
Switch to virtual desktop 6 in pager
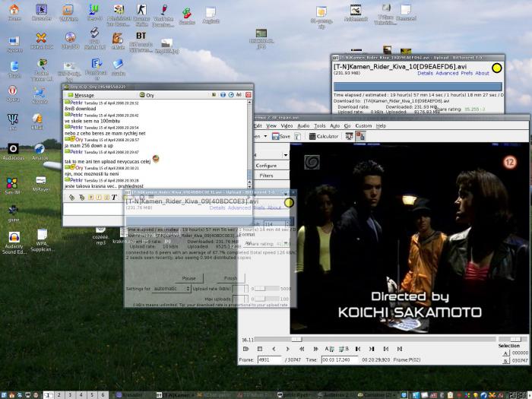[x=103, y=395]
